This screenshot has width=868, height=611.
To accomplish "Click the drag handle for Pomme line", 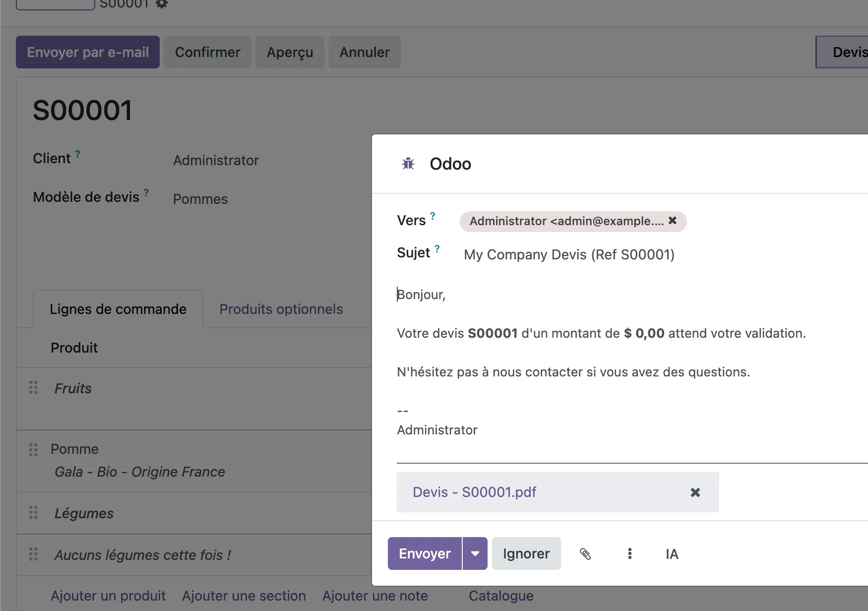I will point(33,450).
